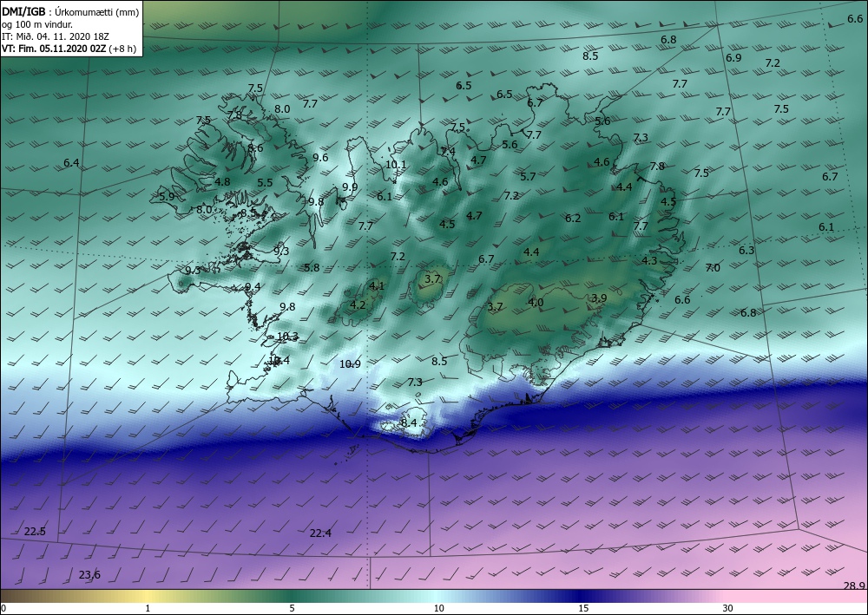The width and height of the screenshot is (868, 615).
Task: Click the 22.4 value south of Iceland
Action: point(320,533)
